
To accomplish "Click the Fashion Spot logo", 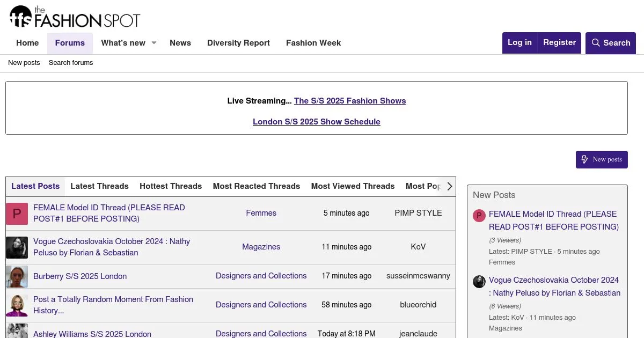I will 75,17.
